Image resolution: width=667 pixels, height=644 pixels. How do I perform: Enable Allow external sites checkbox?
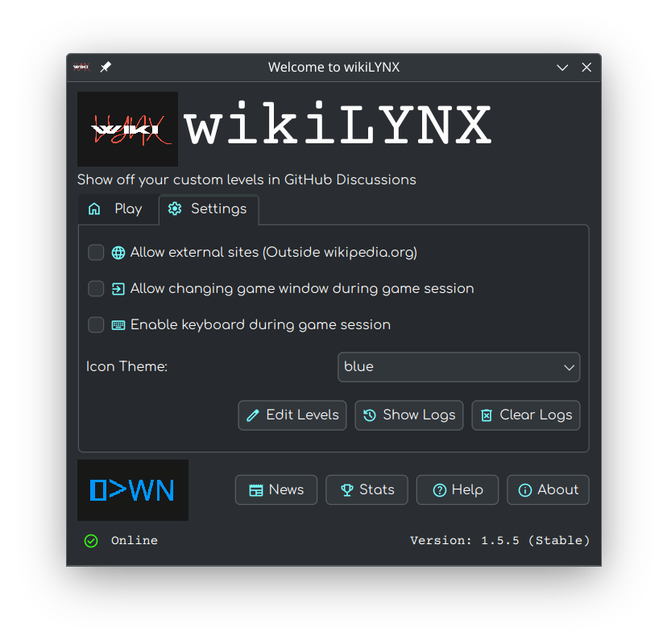pyautogui.click(x=96, y=253)
